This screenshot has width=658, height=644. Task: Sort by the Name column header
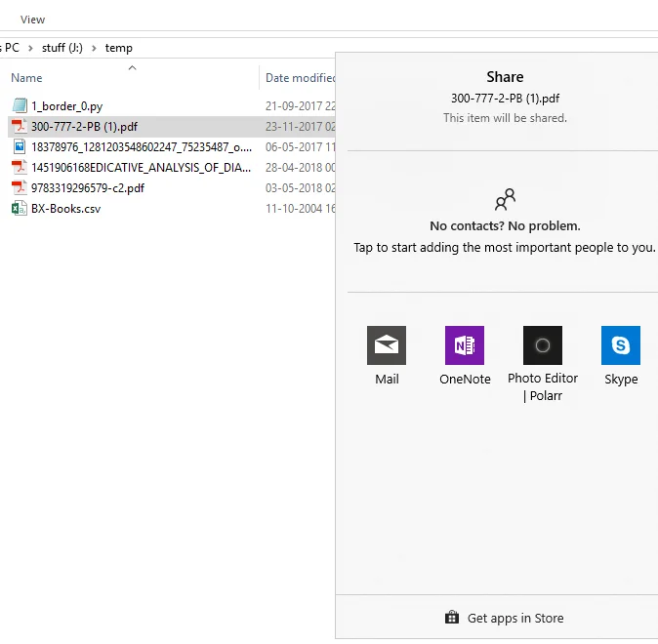26,78
